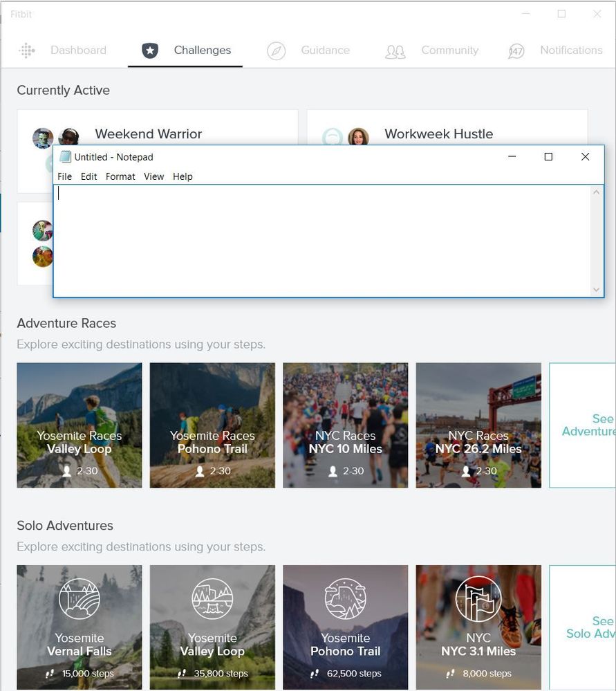Click the Currently Active heading
This screenshot has height=691, width=616.
(x=64, y=90)
